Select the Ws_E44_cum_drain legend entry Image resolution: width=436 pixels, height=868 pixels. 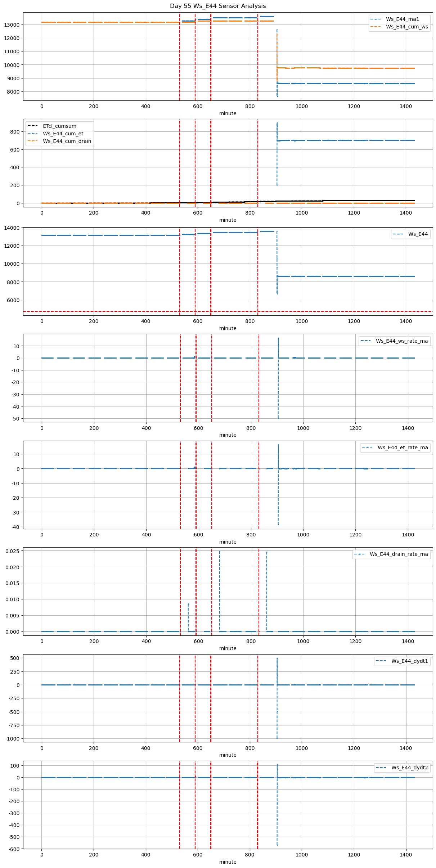(67, 141)
